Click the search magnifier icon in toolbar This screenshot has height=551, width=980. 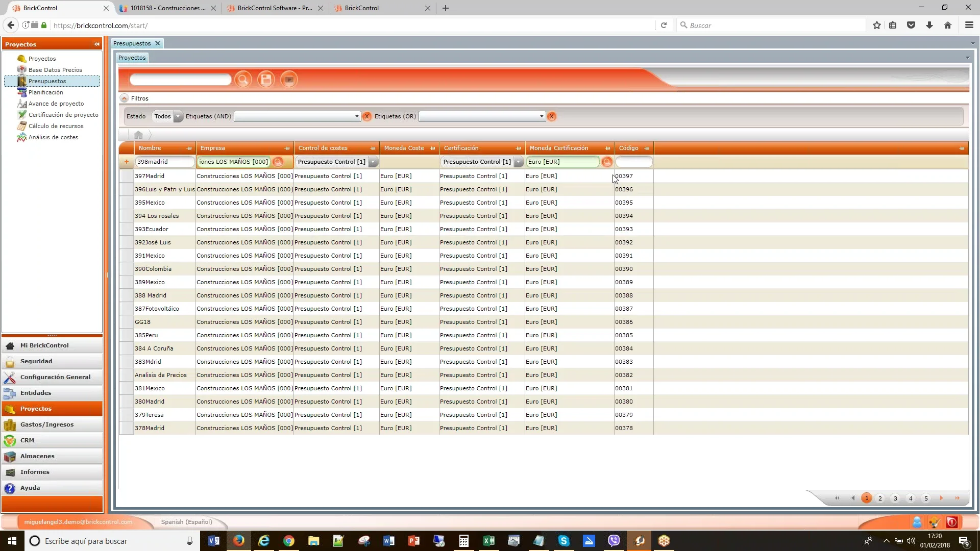click(243, 80)
